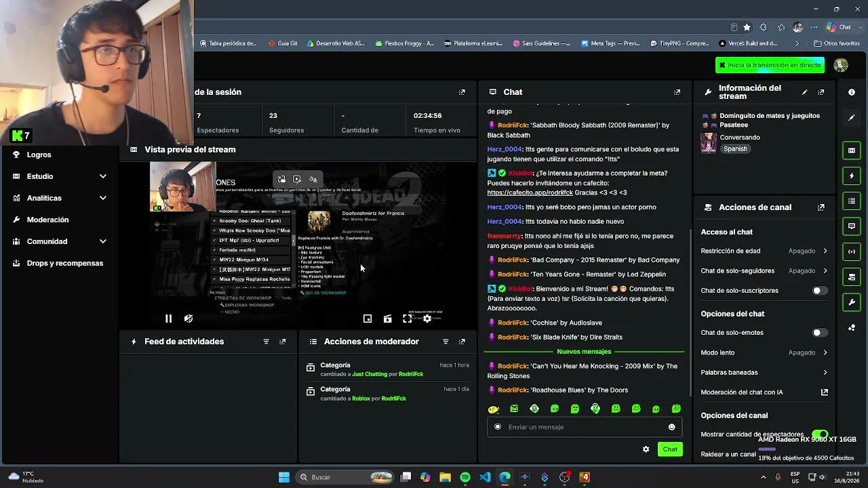Toggle the wrench stream info icon in sidebar

tap(852, 302)
